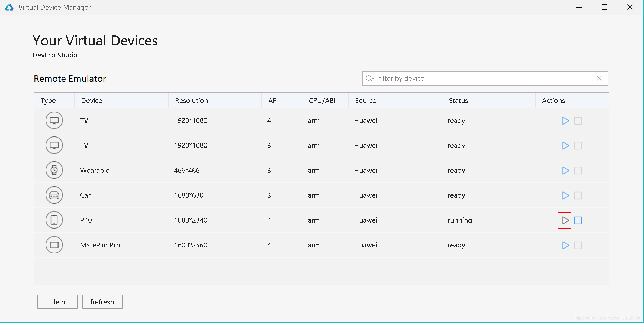This screenshot has height=323, width=644.
Task: Sort by the Resolution column header
Action: tap(191, 100)
